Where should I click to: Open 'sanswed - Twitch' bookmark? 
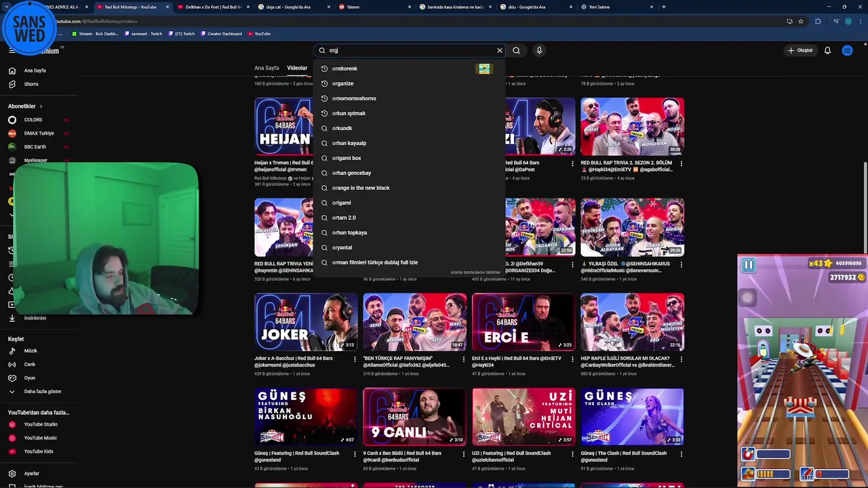pyautogui.click(x=144, y=34)
